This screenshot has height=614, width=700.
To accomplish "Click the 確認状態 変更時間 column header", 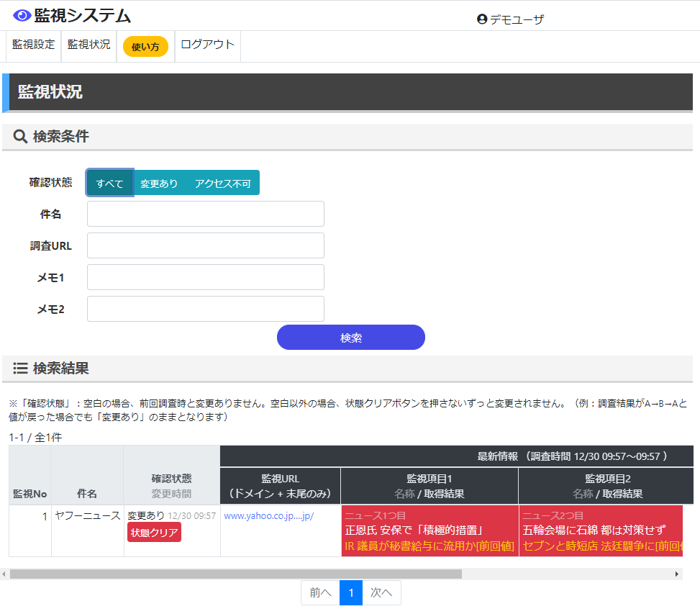I will tap(171, 474).
